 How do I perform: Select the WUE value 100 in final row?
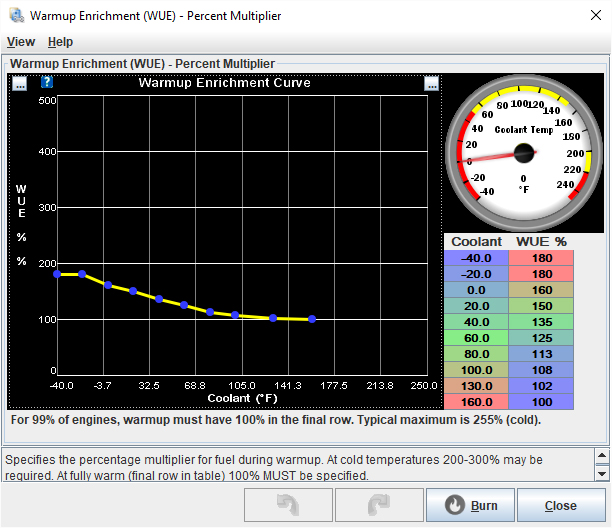coord(541,402)
